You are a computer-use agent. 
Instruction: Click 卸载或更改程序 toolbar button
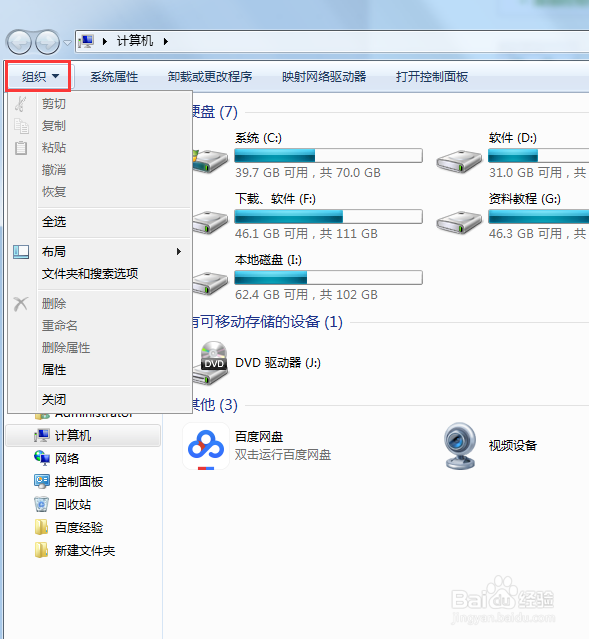[210, 77]
